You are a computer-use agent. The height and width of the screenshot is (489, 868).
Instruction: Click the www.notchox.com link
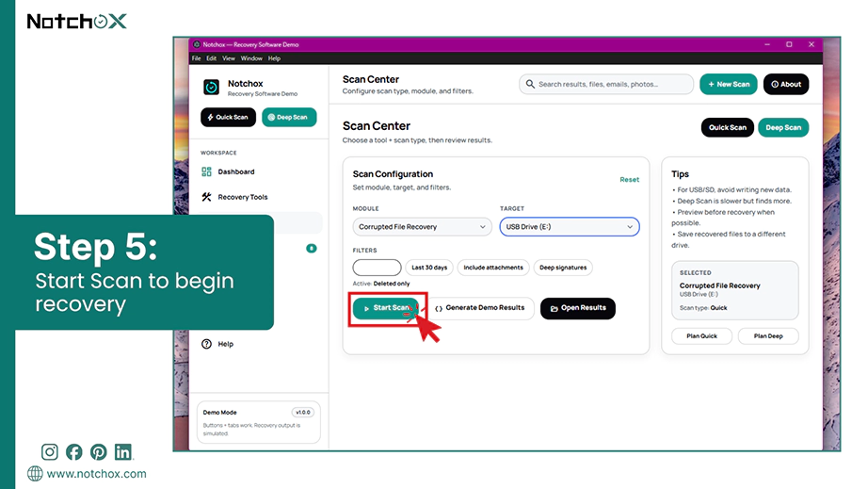click(x=96, y=474)
